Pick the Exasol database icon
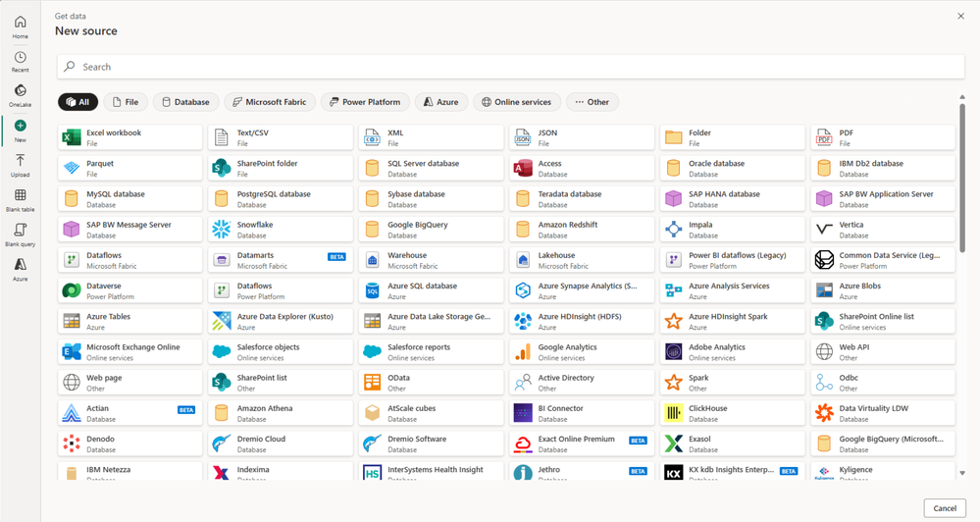980x522 pixels. point(674,444)
